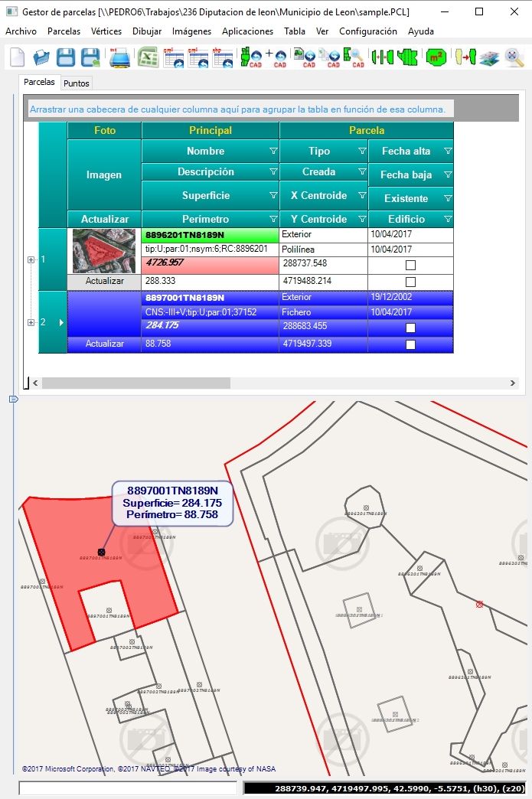532x799 pixels.
Task: Open the Descripción column filter
Action: click(x=273, y=171)
